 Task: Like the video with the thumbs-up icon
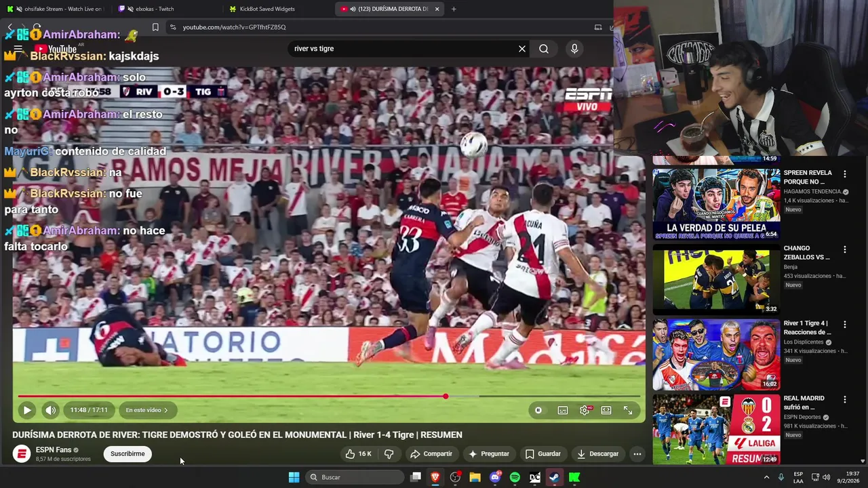pos(358,453)
